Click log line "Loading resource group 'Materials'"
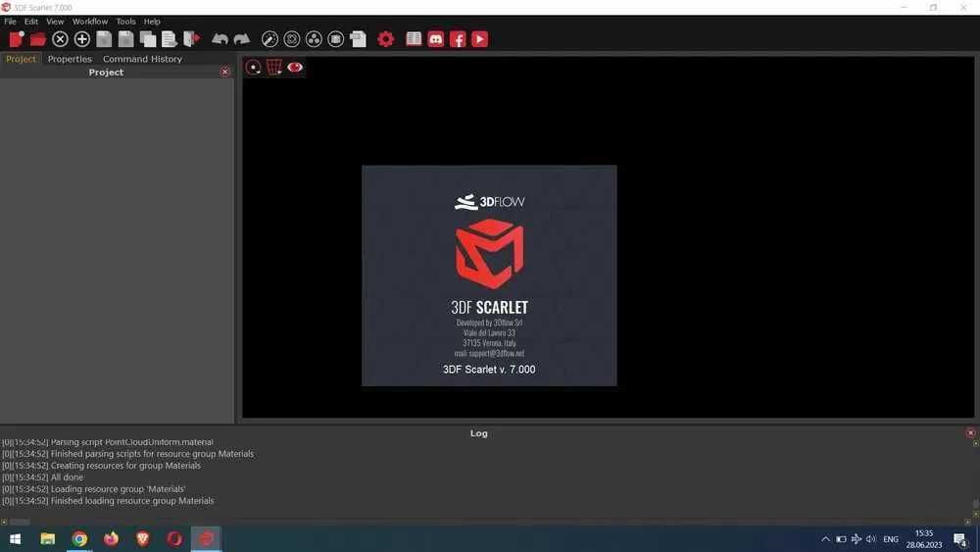 tap(94, 489)
